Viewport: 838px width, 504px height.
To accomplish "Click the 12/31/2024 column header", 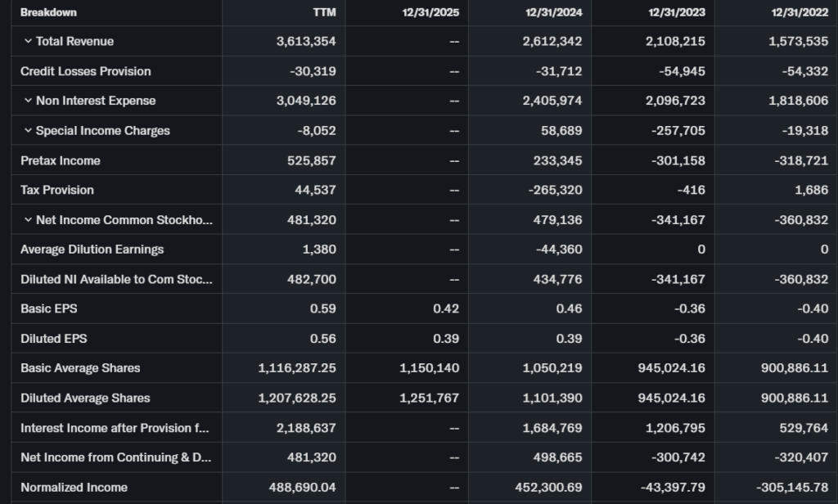I will (x=553, y=12).
